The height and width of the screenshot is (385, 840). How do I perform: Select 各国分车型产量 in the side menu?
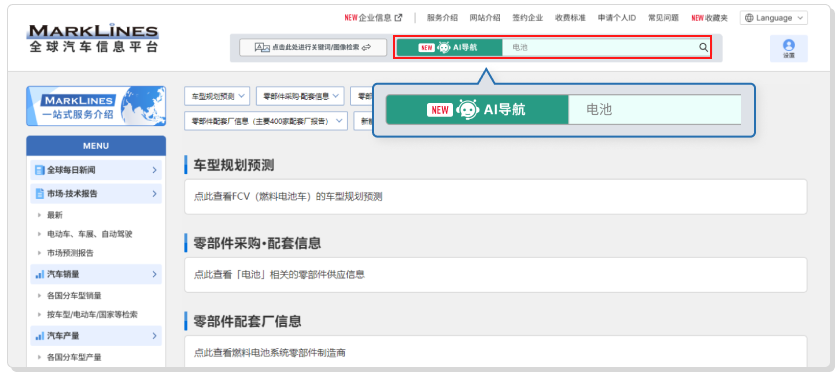tap(74, 357)
